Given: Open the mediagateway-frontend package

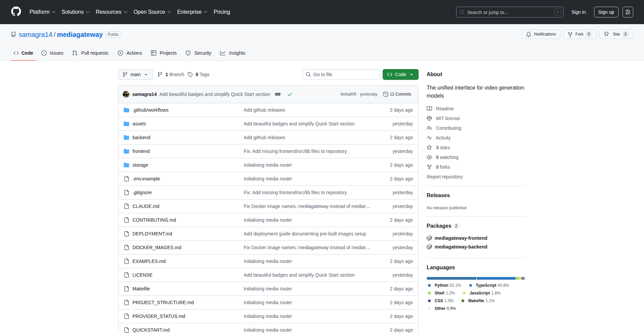Looking at the screenshot, I should point(461,238).
